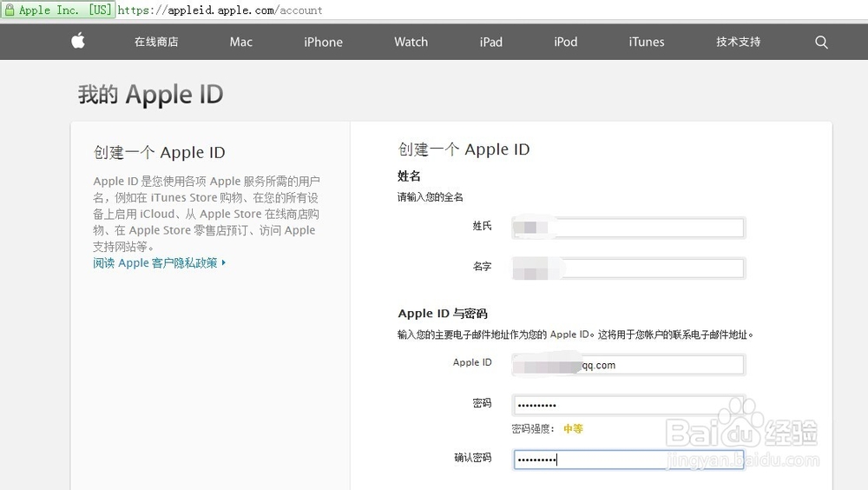Click the browser address bar URL

pyautogui.click(x=220, y=10)
